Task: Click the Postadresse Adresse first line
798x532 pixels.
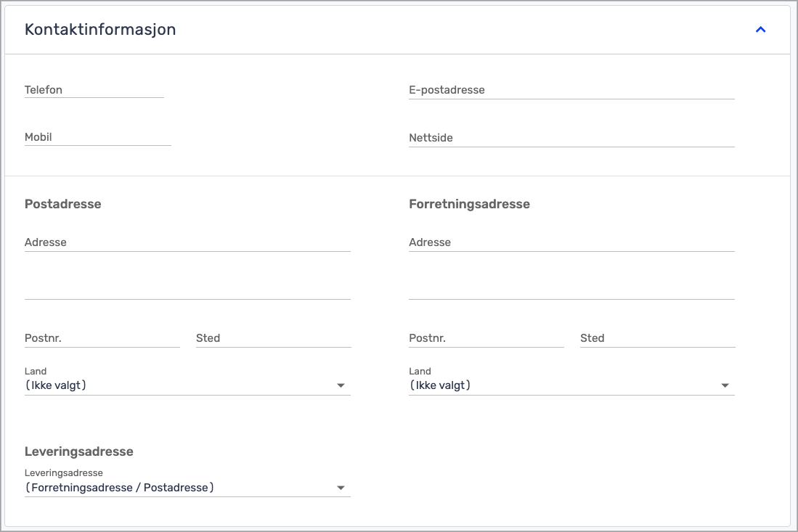Action: [x=187, y=242]
